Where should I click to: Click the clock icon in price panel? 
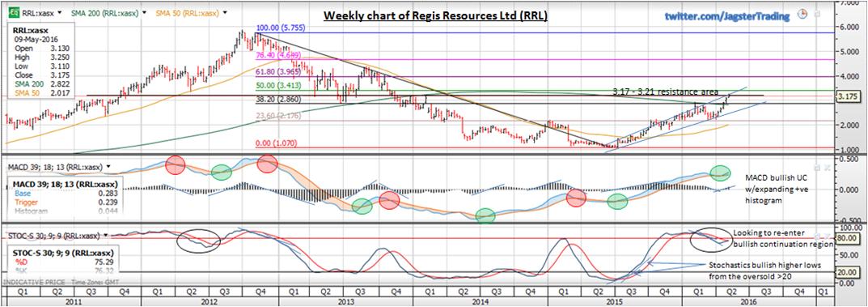[x=802, y=14]
